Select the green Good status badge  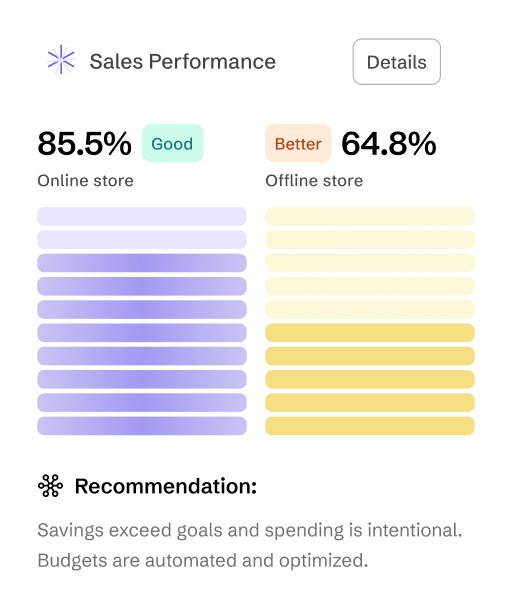[173, 143]
